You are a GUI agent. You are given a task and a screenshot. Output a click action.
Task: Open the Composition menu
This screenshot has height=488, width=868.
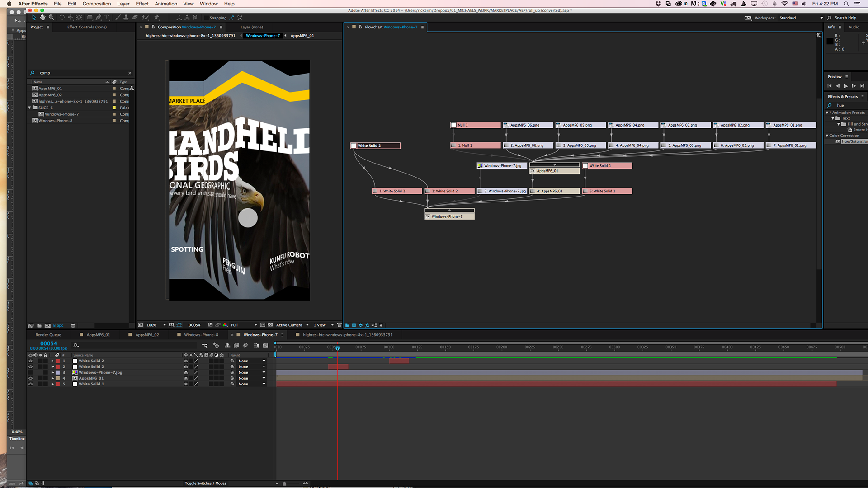click(x=96, y=4)
